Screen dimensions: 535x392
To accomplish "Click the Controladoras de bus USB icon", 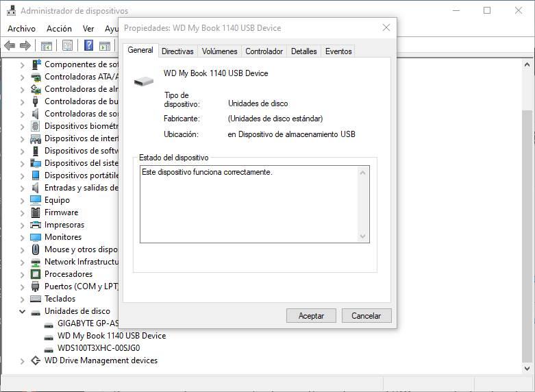I will 35,101.
